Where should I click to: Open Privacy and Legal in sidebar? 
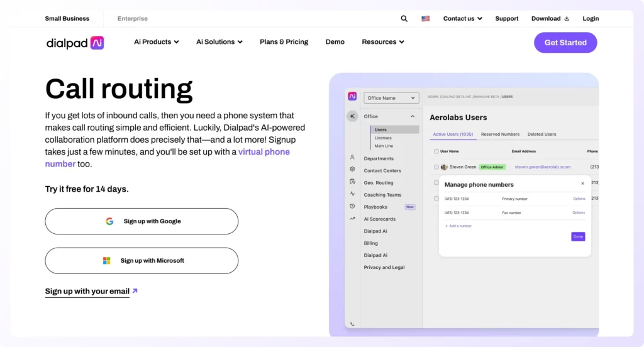[x=384, y=268]
